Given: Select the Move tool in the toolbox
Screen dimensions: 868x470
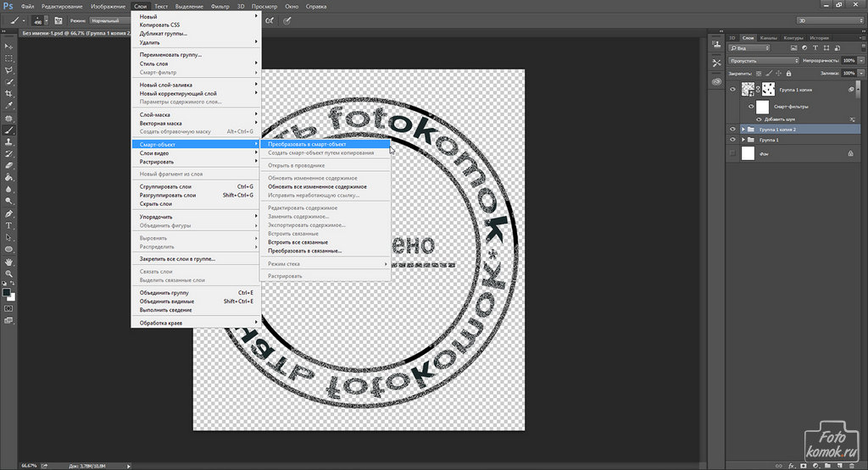Looking at the screenshot, I should point(8,47).
